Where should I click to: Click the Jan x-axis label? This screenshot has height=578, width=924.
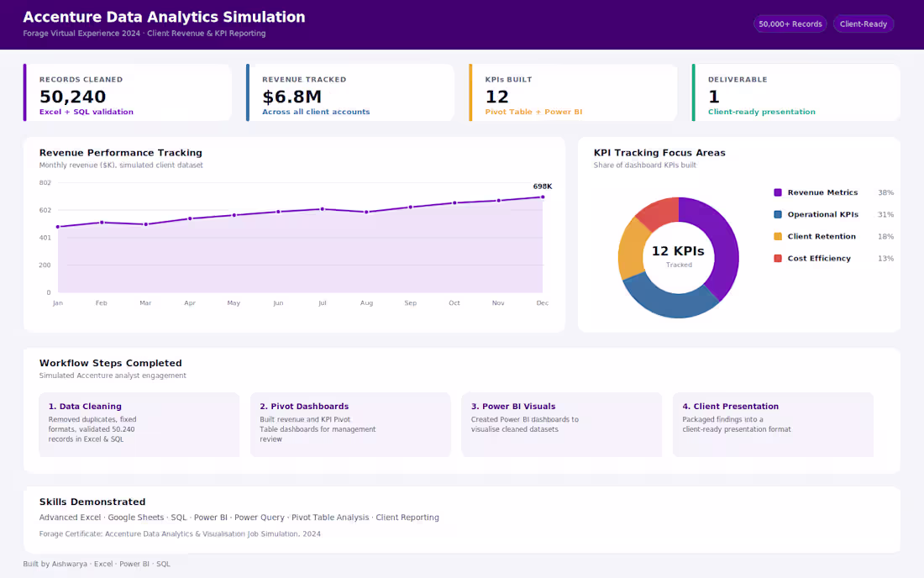pos(58,302)
